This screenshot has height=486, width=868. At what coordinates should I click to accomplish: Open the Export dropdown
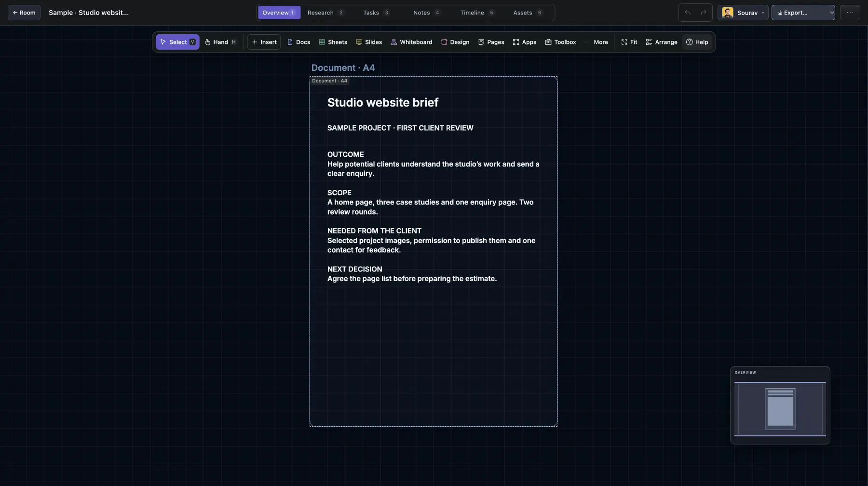(x=803, y=13)
